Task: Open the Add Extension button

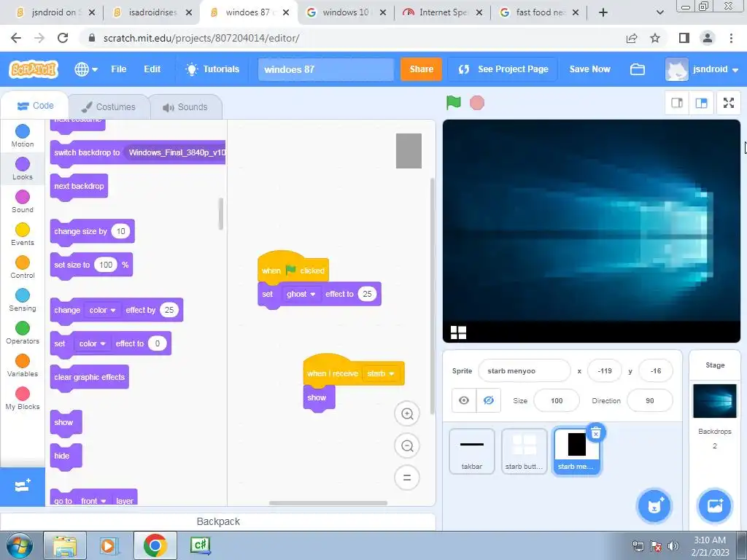Action: (x=23, y=486)
